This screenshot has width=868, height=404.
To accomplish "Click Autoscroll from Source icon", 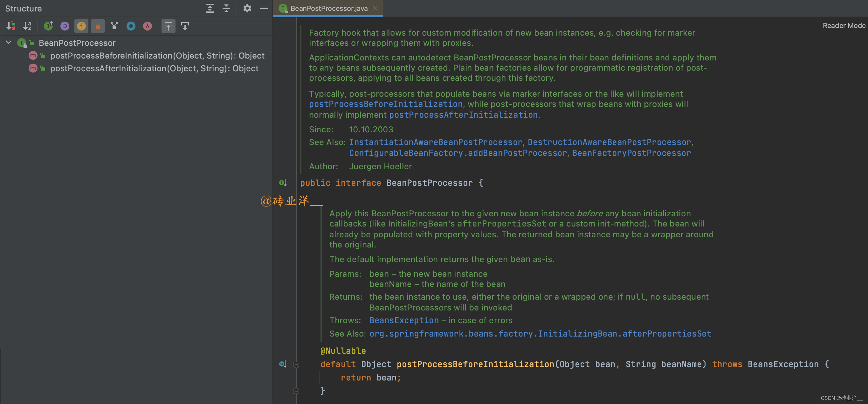I will click(185, 26).
